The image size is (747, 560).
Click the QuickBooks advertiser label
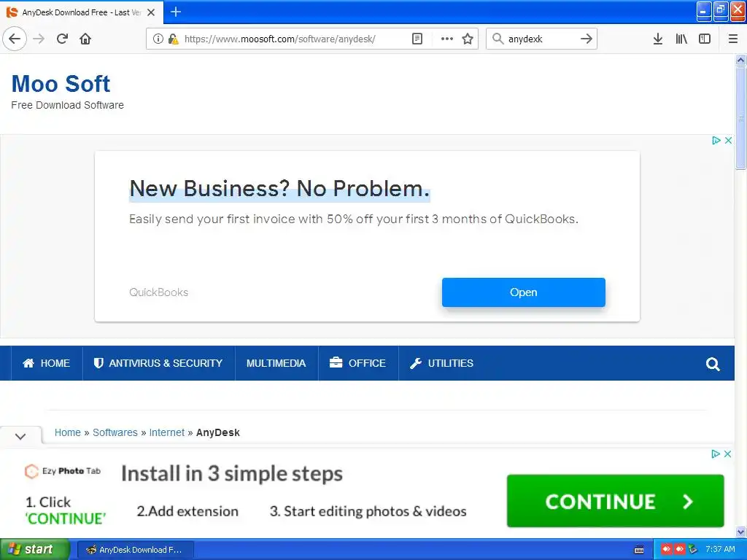click(158, 292)
